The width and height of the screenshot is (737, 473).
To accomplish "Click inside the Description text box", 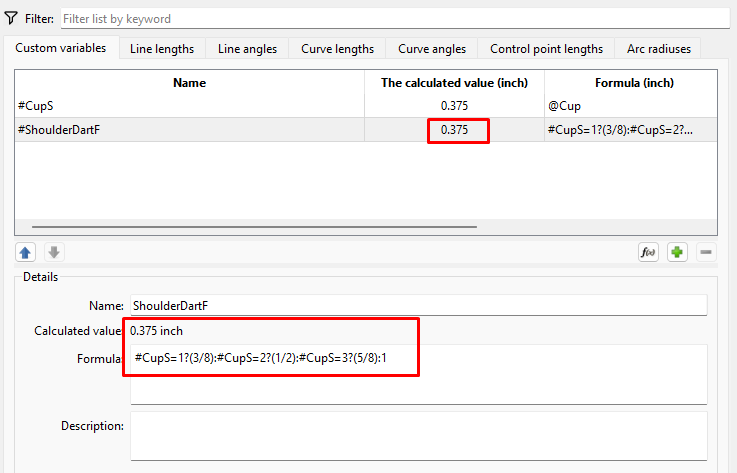I will pos(417,435).
